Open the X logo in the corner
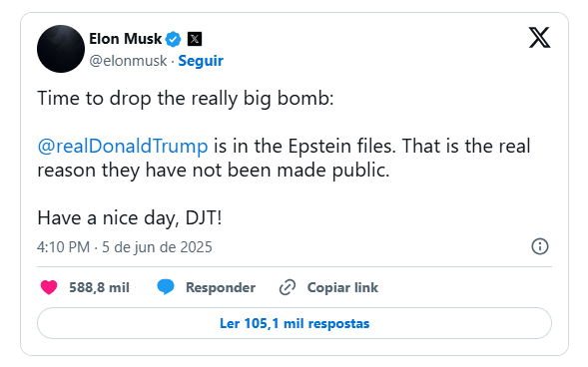This screenshot has width=588, height=367. tap(540, 38)
